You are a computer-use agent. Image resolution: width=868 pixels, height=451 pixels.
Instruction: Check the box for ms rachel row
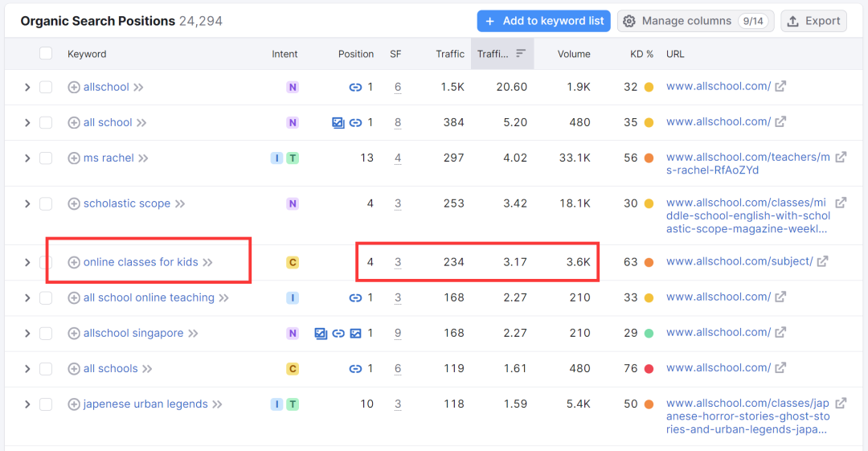pyautogui.click(x=46, y=158)
